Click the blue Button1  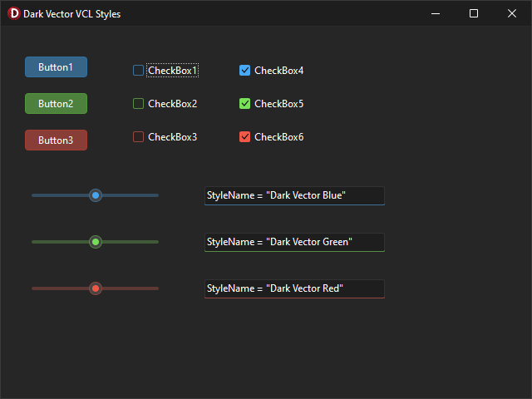click(56, 66)
